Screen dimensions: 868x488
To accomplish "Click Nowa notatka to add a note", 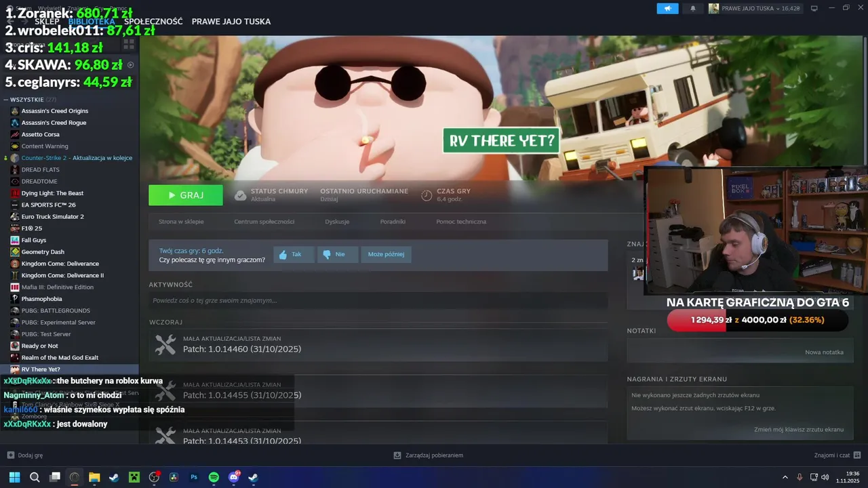I will [824, 352].
